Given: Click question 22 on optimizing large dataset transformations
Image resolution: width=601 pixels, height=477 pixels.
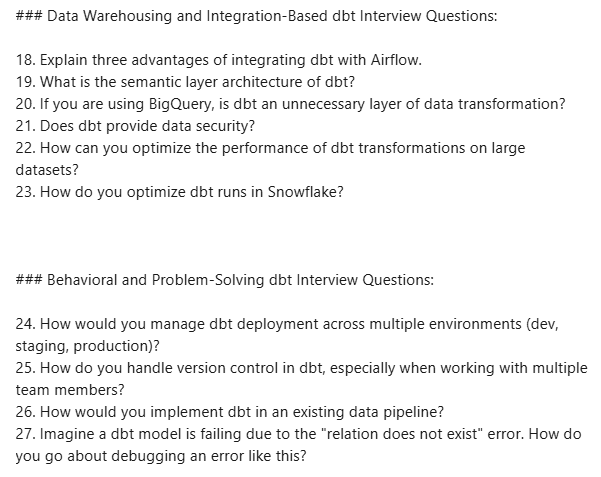Looking at the screenshot, I should point(270,148).
